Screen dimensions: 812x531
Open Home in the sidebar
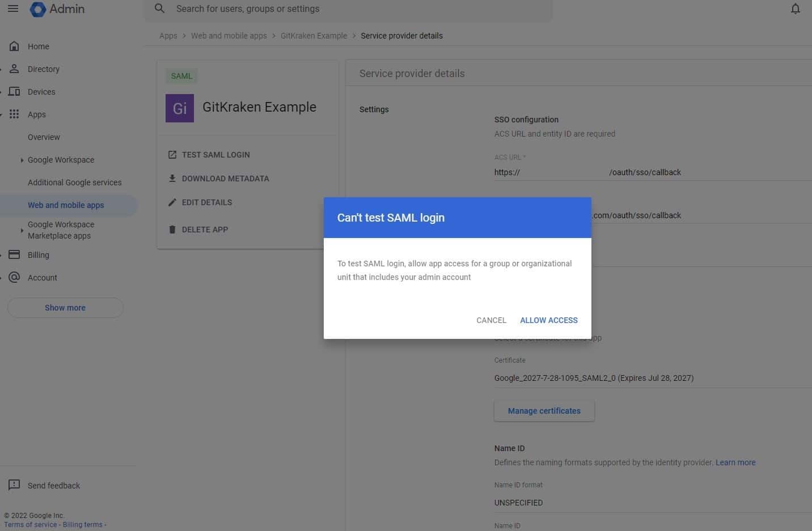(x=38, y=46)
